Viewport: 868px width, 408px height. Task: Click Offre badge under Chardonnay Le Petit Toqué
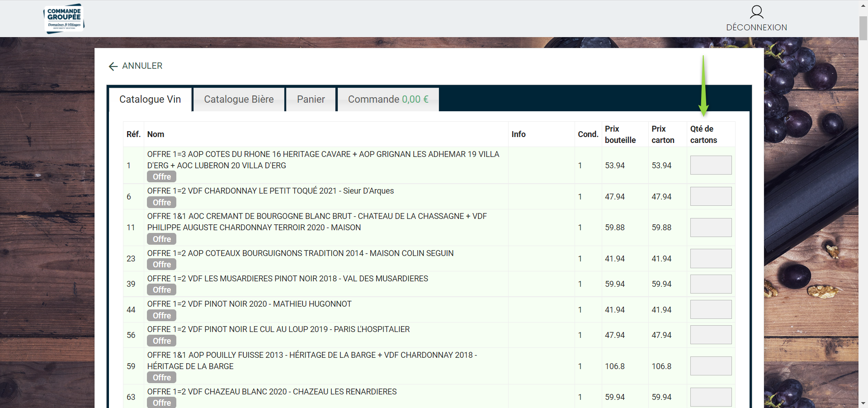coord(161,203)
